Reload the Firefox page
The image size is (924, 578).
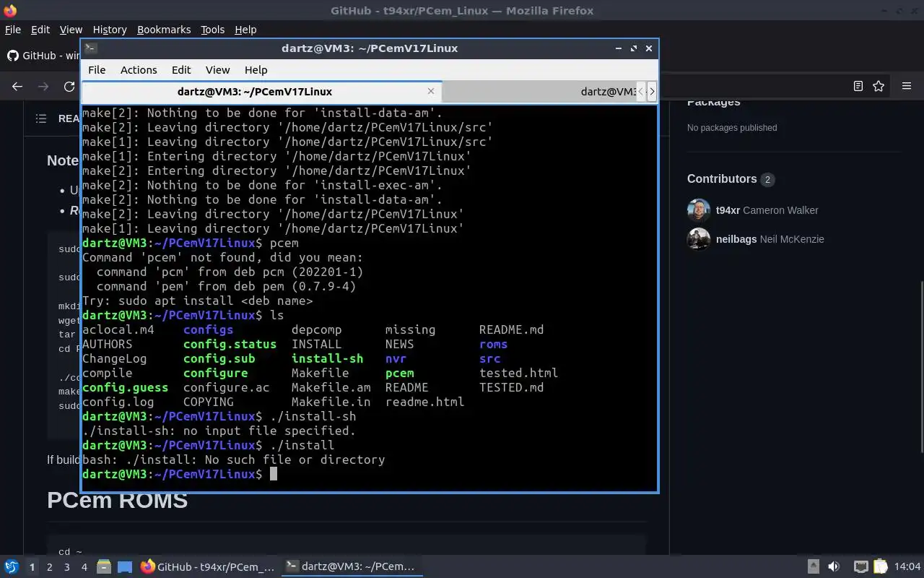[69, 86]
